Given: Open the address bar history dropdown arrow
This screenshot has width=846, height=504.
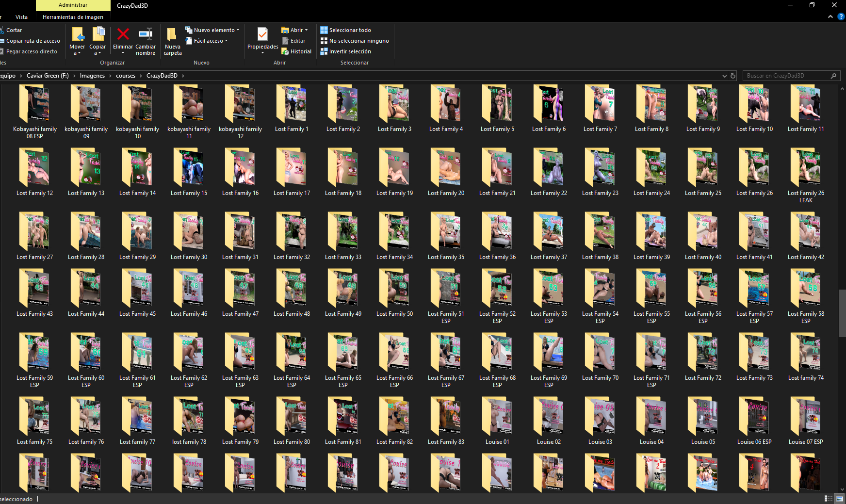Looking at the screenshot, I should coord(725,76).
